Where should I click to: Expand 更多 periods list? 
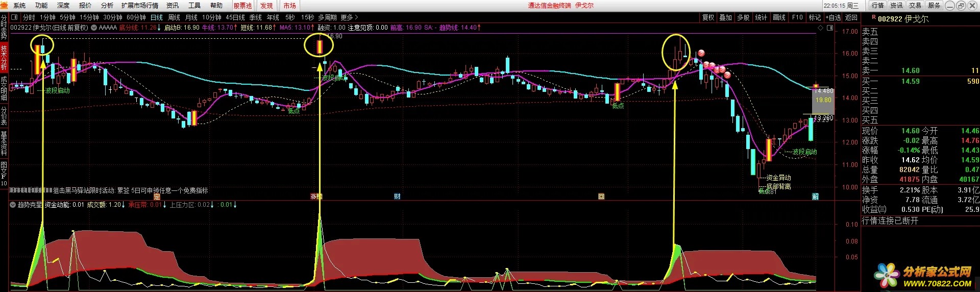pos(350,17)
